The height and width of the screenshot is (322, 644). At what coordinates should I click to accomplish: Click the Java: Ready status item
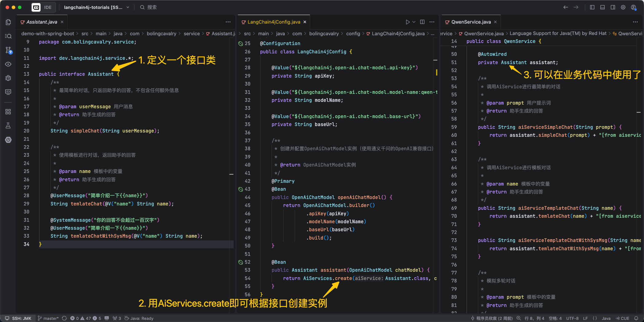[139, 318]
